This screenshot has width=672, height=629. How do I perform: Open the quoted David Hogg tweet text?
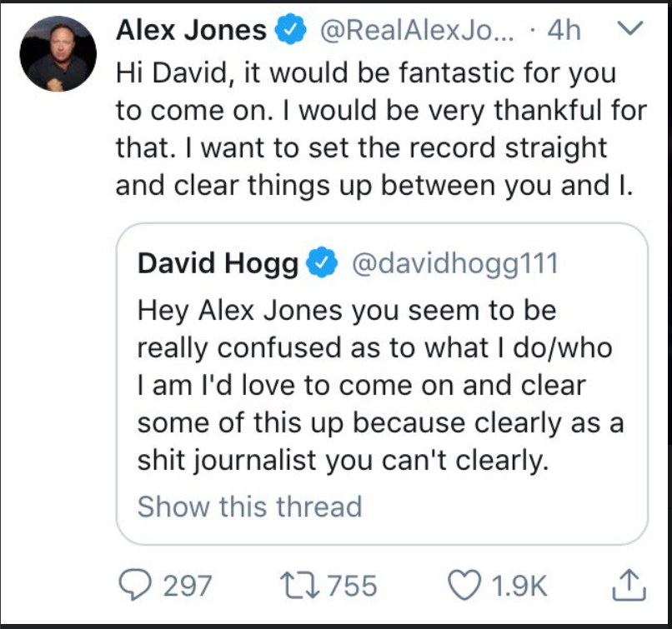click(380, 386)
